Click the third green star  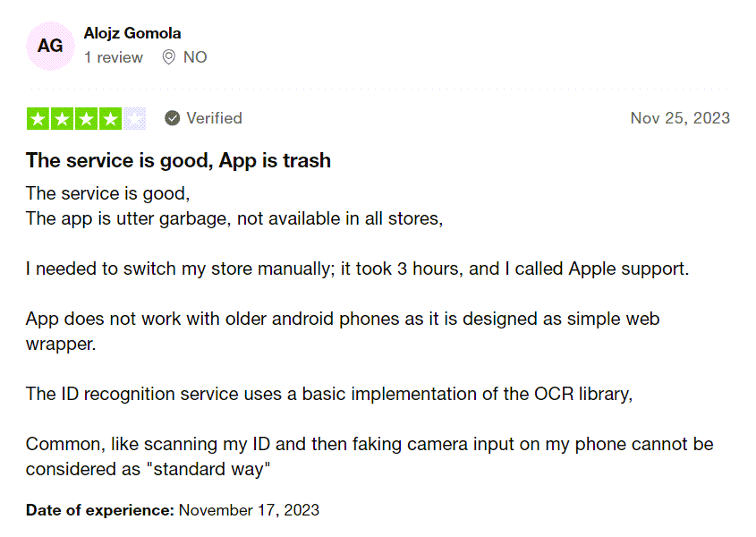[86, 119]
